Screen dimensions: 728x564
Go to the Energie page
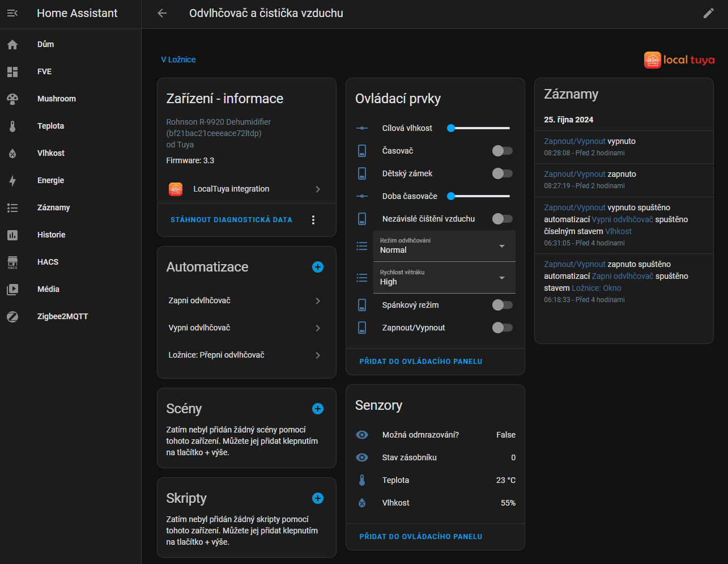(x=70, y=180)
